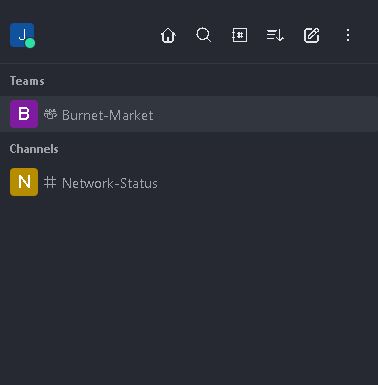Viewport: 378px width, 385px height.
Task: Click the team icon beside Burnet-Market
Action: click(x=50, y=115)
